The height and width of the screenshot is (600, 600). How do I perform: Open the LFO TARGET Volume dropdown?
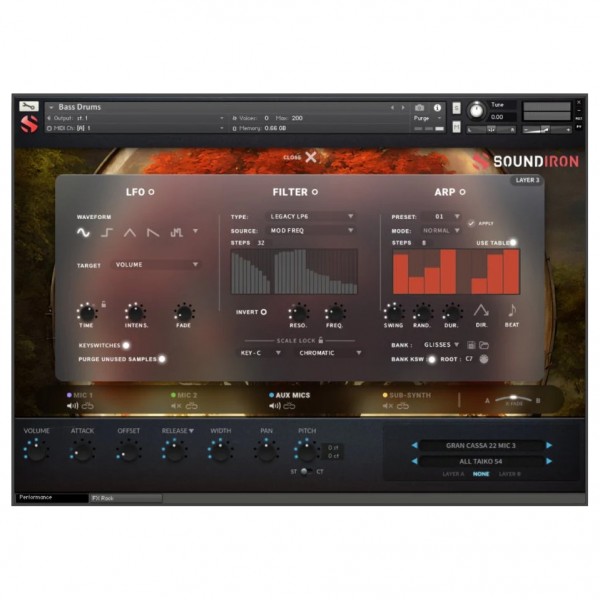tap(156, 264)
